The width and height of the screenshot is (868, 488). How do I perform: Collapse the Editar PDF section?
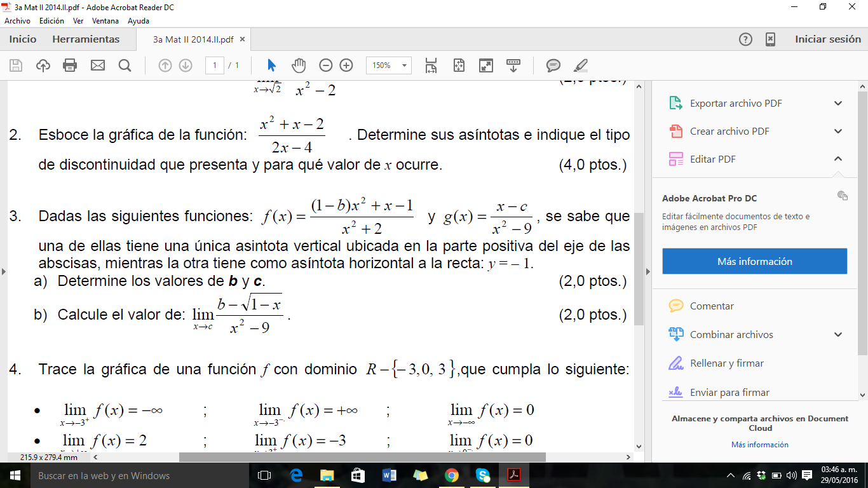click(837, 159)
